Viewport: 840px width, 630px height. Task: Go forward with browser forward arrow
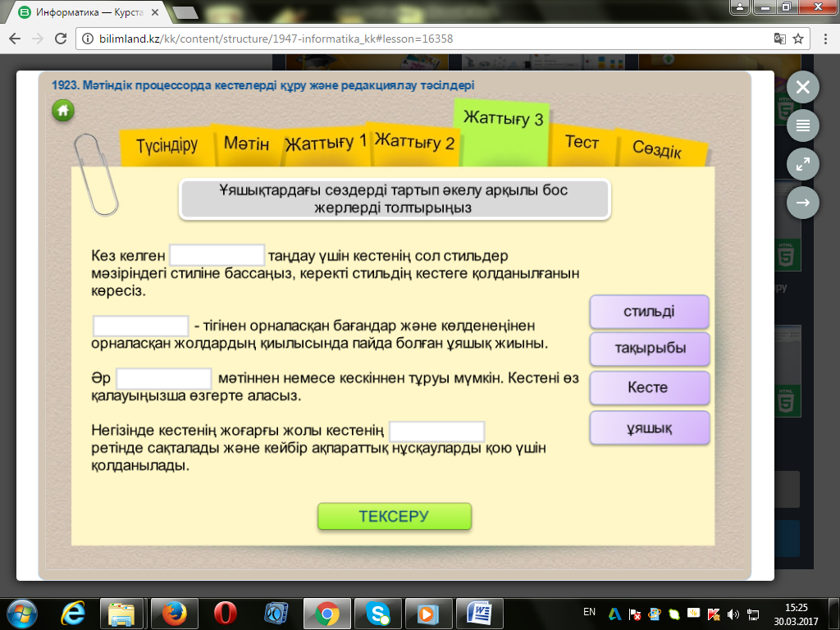[x=38, y=39]
